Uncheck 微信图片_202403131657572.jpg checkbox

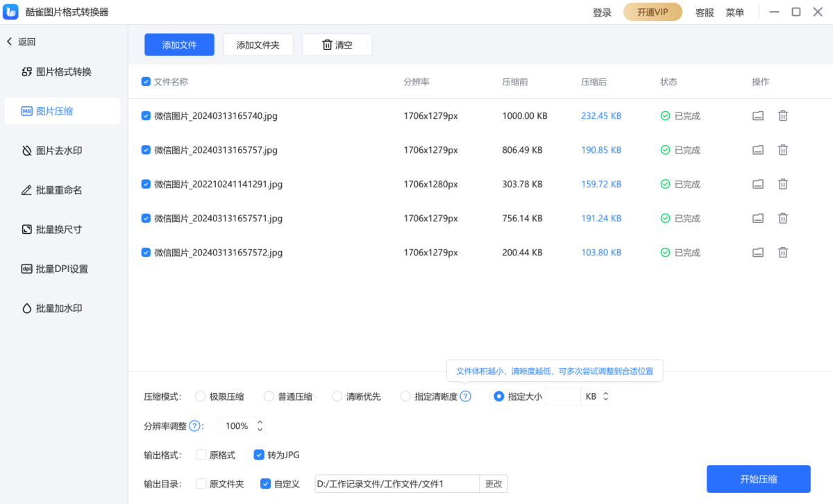[146, 252]
